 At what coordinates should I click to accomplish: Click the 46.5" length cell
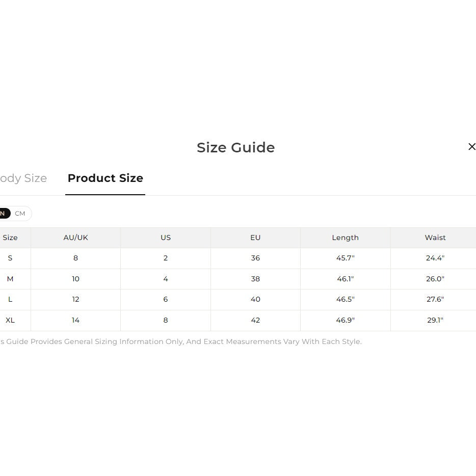tap(345, 299)
